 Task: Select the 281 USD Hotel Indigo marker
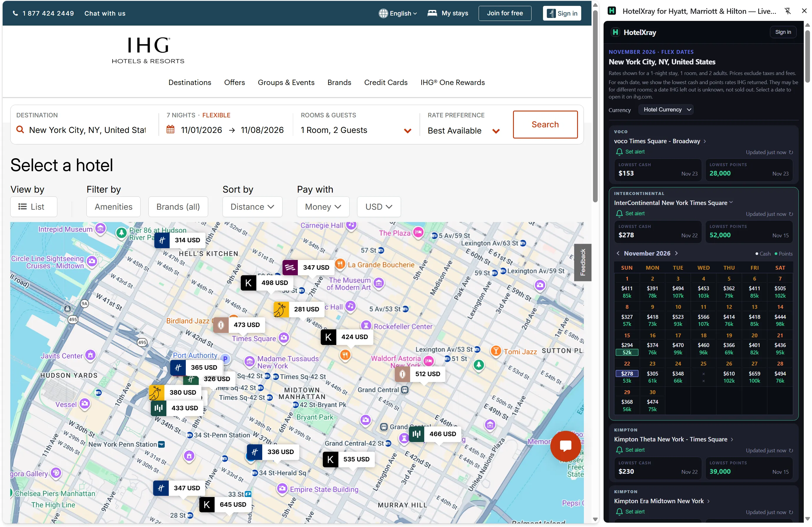[x=299, y=309]
